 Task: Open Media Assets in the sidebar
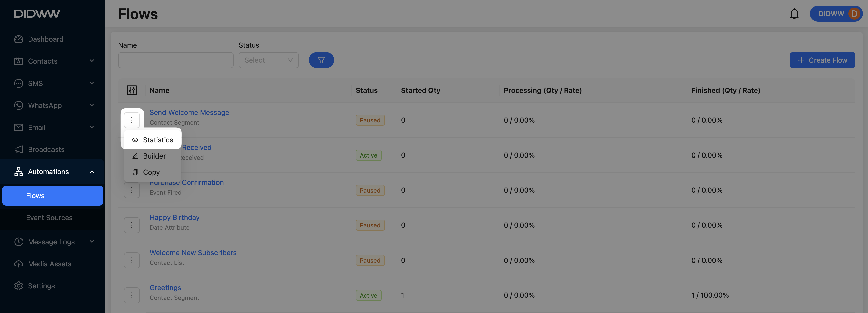49,264
